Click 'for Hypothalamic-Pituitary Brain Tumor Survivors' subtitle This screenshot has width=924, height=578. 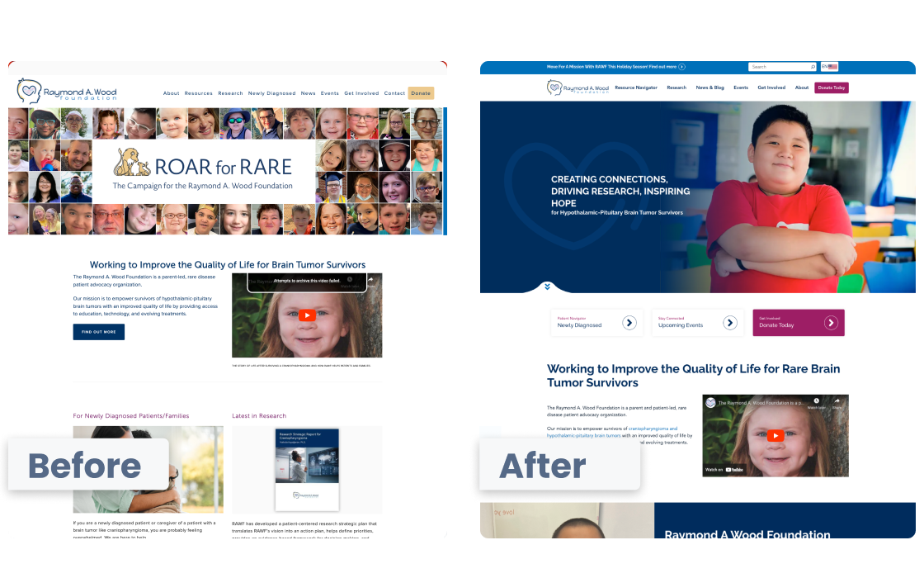(x=617, y=213)
